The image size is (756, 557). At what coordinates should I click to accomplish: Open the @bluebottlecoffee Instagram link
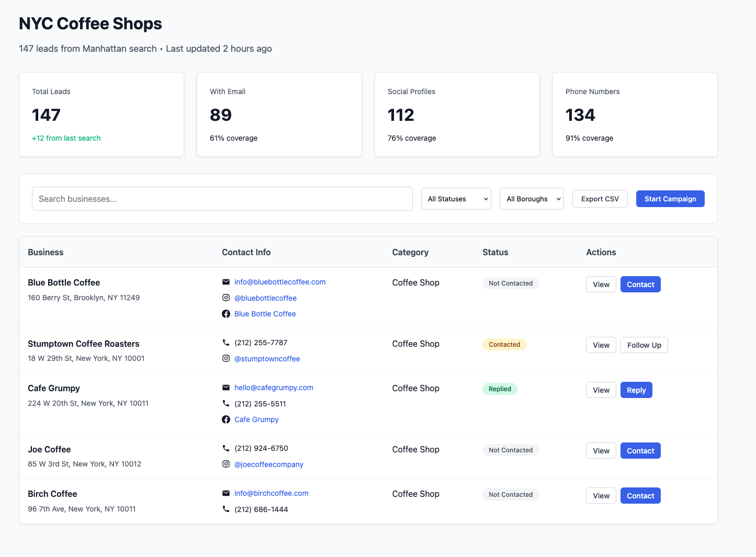[265, 298]
